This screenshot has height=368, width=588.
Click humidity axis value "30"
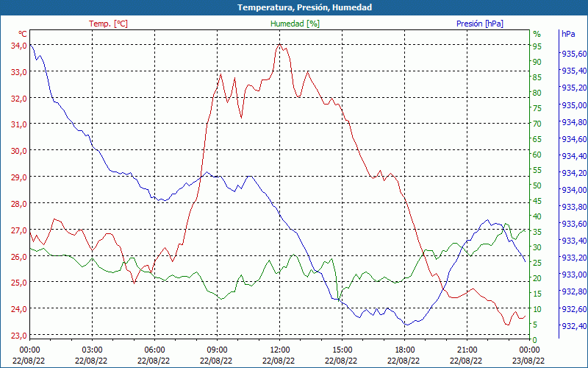537,247
